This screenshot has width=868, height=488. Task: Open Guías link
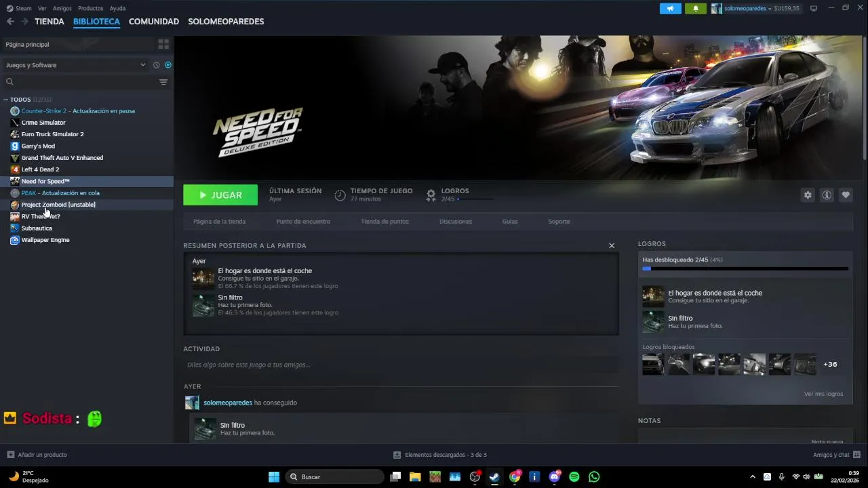point(510,222)
